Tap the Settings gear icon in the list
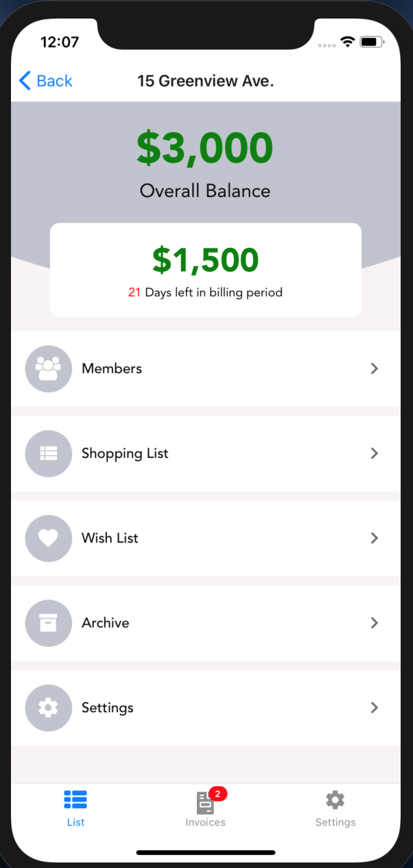Image resolution: width=413 pixels, height=868 pixels. [x=48, y=707]
